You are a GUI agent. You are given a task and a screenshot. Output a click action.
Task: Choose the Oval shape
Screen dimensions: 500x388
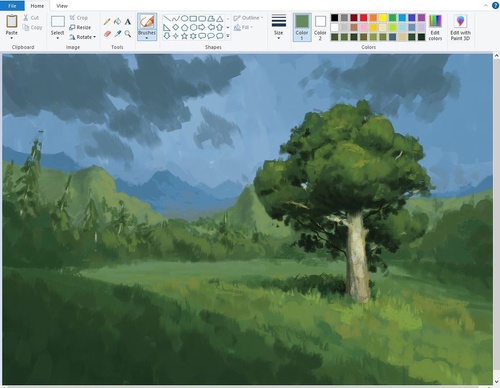click(x=184, y=18)
